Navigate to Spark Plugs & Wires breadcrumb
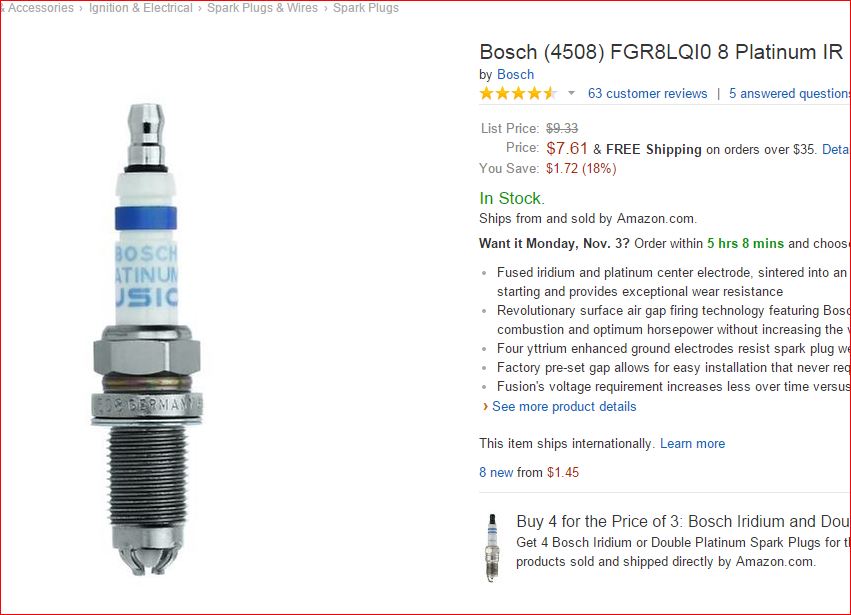The width and height of the screenshot is (851, 615). [262, 8]
